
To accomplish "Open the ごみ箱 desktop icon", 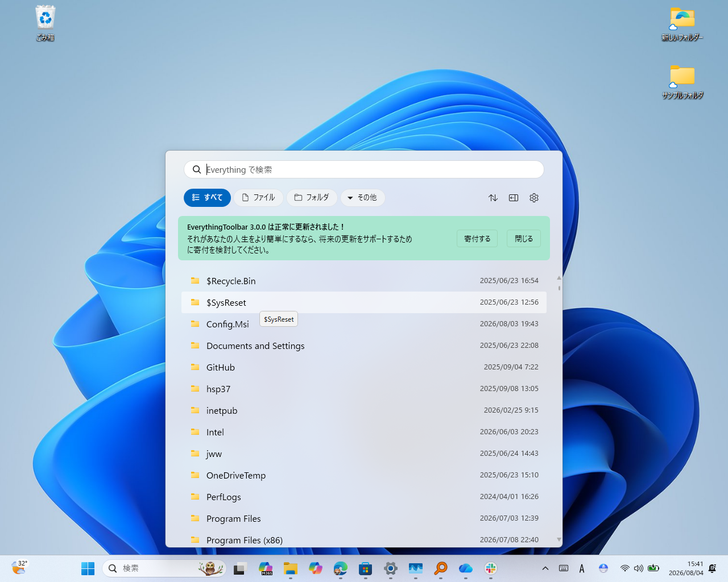I will 45,23.
